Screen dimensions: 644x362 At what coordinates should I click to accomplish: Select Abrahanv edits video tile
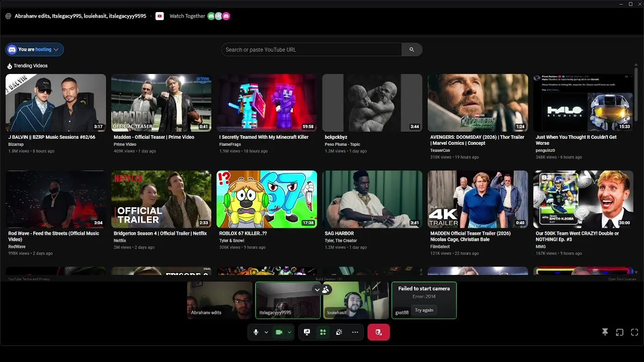tap(220, 300)
